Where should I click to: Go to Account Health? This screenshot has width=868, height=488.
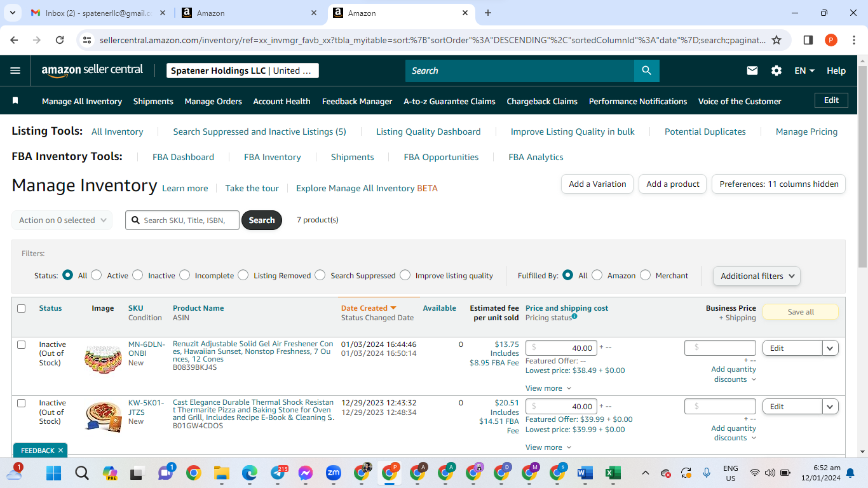click(282, 101)
